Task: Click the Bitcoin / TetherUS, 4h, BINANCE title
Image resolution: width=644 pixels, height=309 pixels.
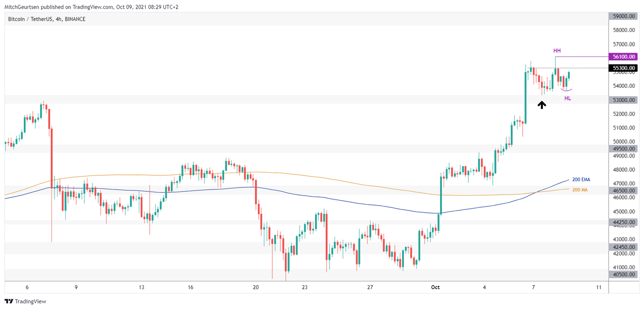Action: tap(47, 19)
